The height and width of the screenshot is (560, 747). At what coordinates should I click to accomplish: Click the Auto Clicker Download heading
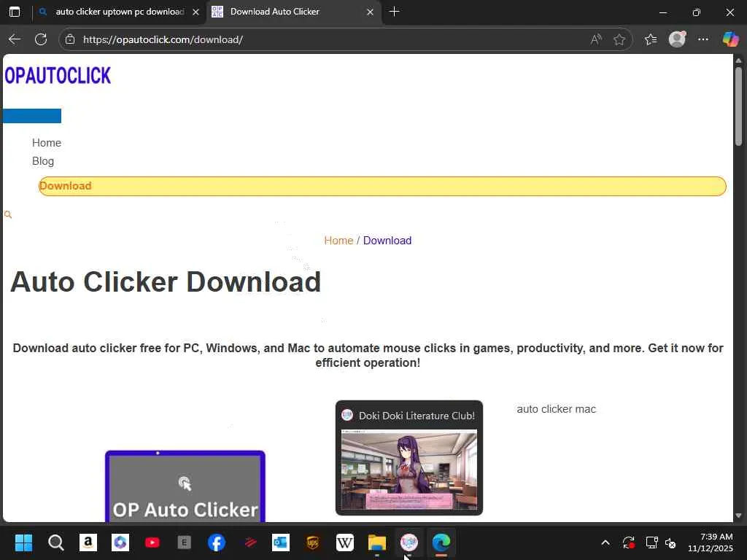[166, 282]
